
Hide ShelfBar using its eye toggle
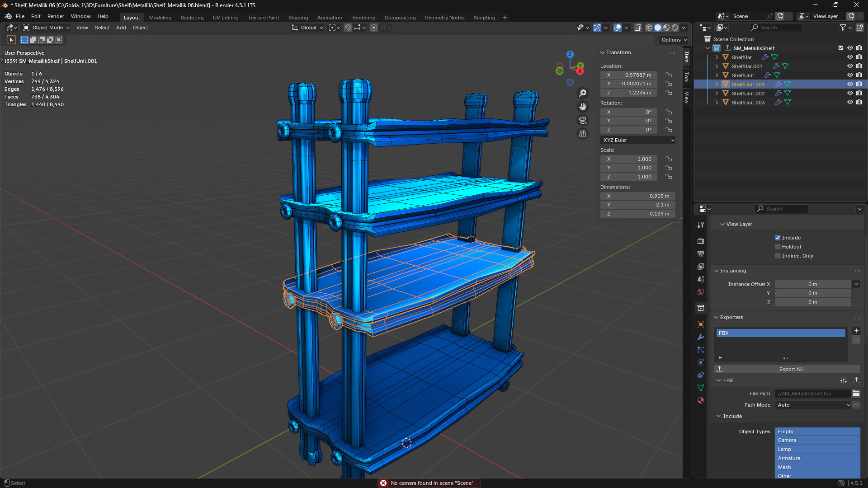pyautogui.click(x=850, y=57)
